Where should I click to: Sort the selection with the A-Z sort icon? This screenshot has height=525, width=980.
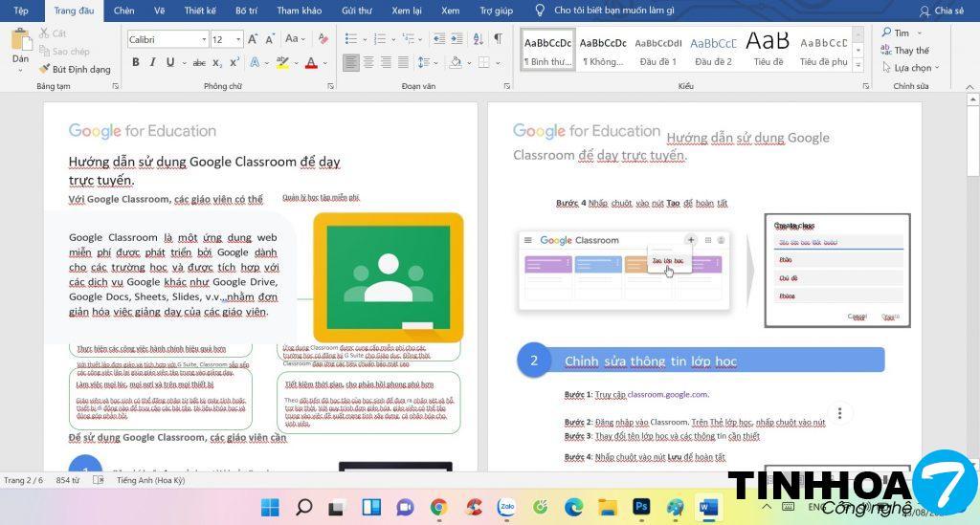coord(476,39)
